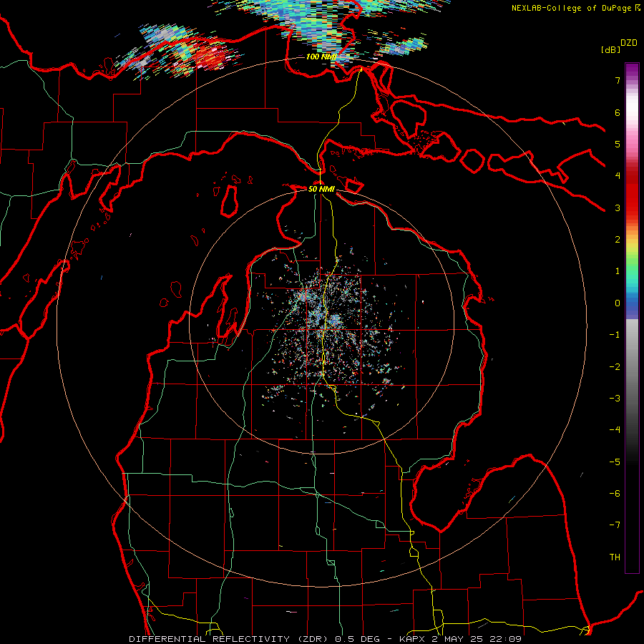Click the [dB] unit label
This screenshot has height=644, width=644.
610,49
